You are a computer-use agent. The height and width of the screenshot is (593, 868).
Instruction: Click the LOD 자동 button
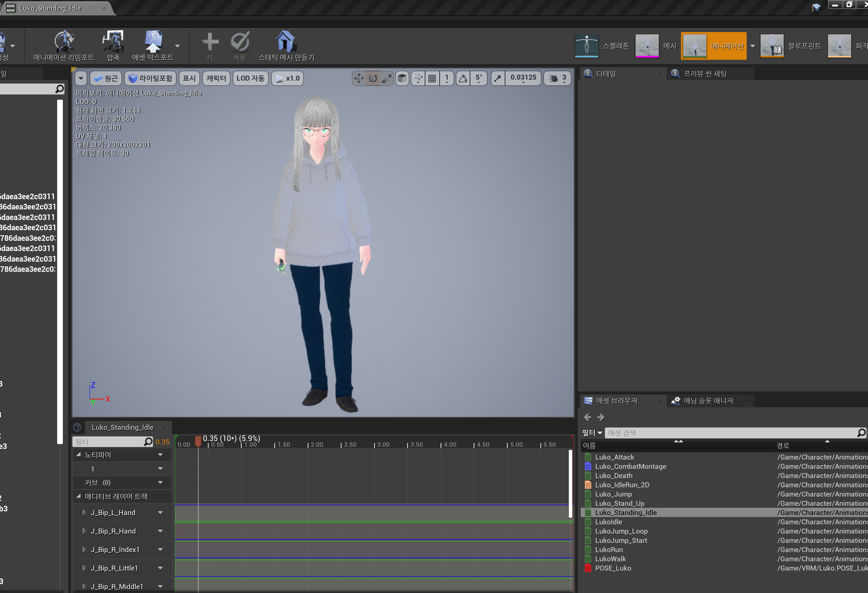[x=250, y=78]
